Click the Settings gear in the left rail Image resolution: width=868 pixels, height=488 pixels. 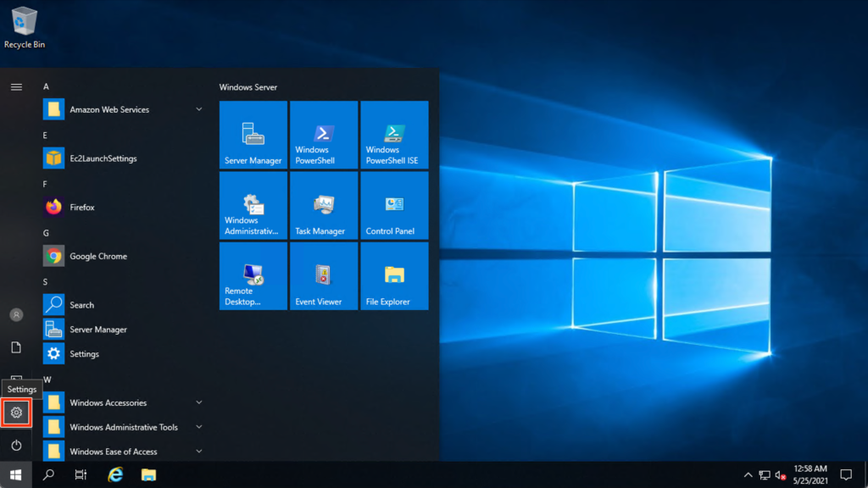(x=16, y=413)
